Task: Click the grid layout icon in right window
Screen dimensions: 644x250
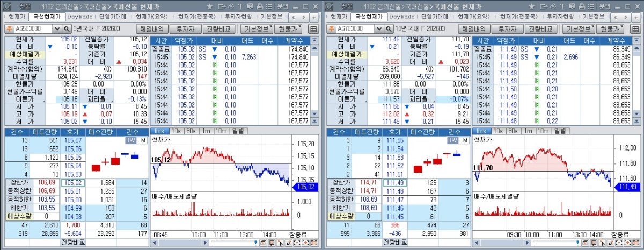Action: point(636,28)
